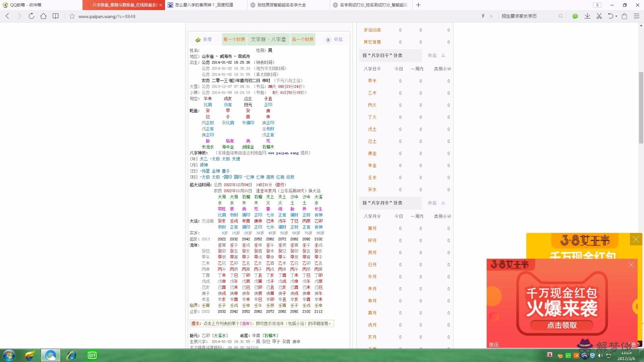Screen dimensions: 644x362
Task: Open downloads icon in browser toolbar
Action: [x=587, y=16]
